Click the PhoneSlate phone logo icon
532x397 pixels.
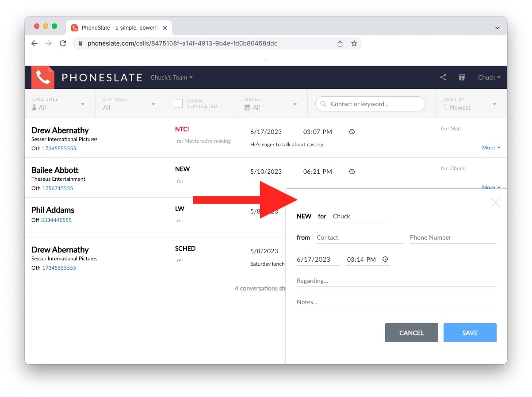(43, 77)
